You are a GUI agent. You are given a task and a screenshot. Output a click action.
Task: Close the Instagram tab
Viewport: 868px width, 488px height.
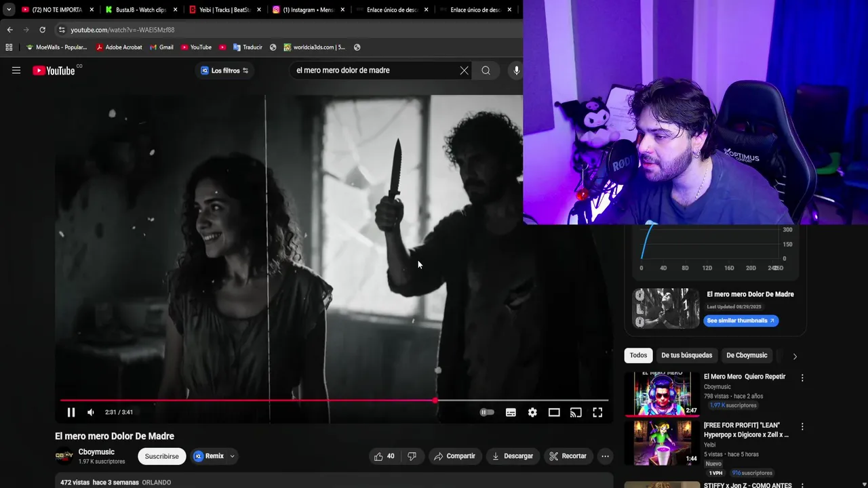(x=342, y=9)
